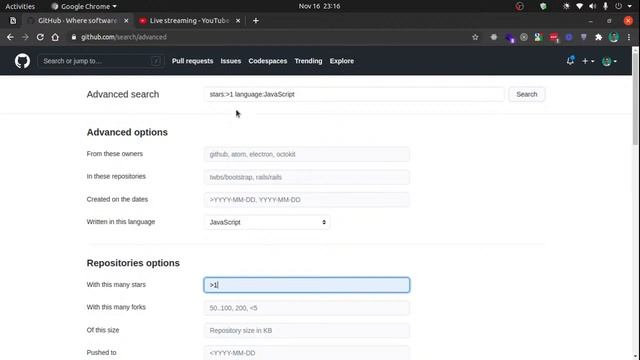Click the padlock site info icon
The width and height of the screenshot is (640, 360).
point(74,37)
